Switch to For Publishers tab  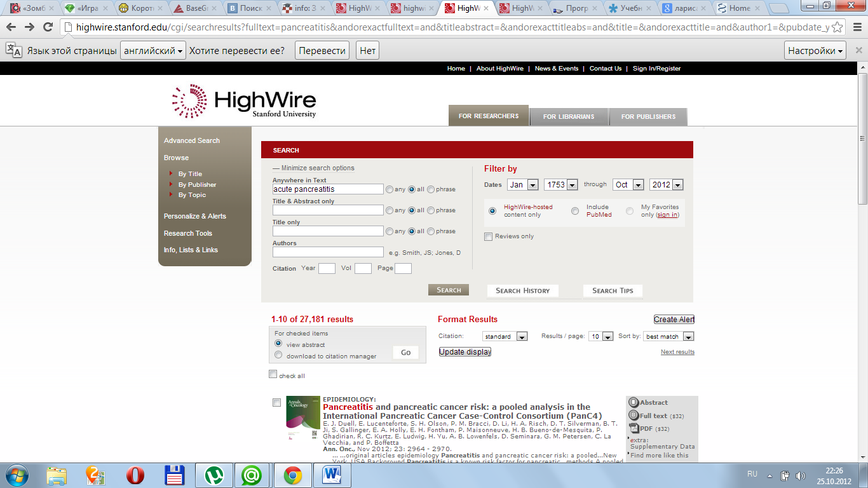648,116
